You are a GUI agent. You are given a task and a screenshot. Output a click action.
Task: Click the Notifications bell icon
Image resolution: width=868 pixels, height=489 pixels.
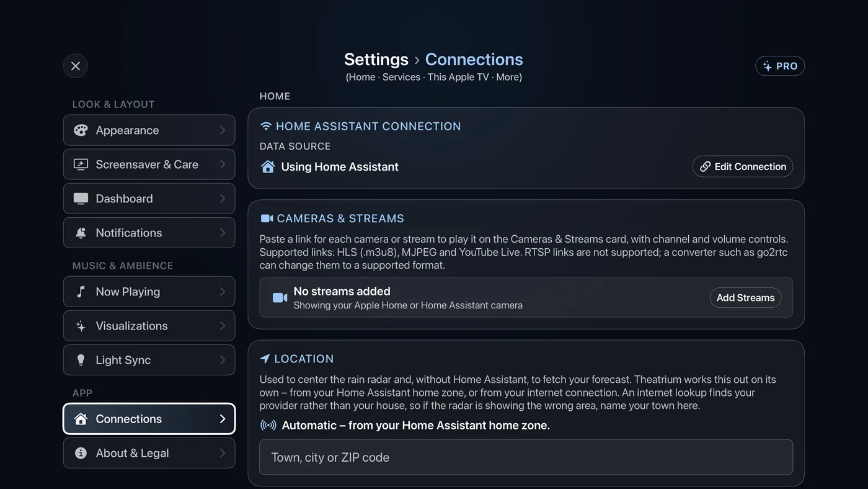tap(81, 233)
